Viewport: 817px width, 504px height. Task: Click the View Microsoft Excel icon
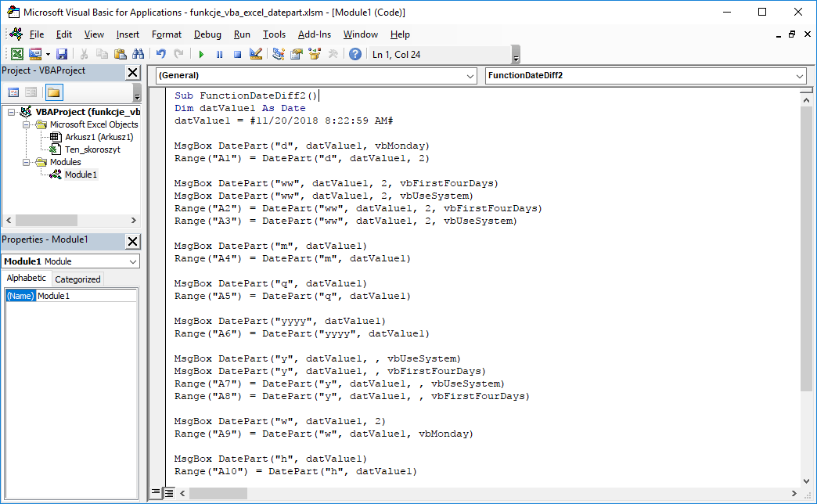pos(17,53)
